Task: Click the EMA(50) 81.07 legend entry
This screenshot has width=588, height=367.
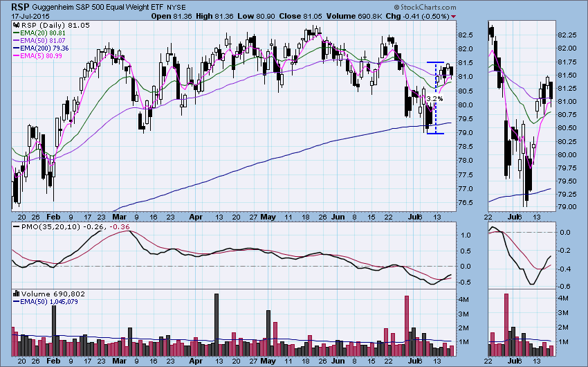Action: pos(39,41)
